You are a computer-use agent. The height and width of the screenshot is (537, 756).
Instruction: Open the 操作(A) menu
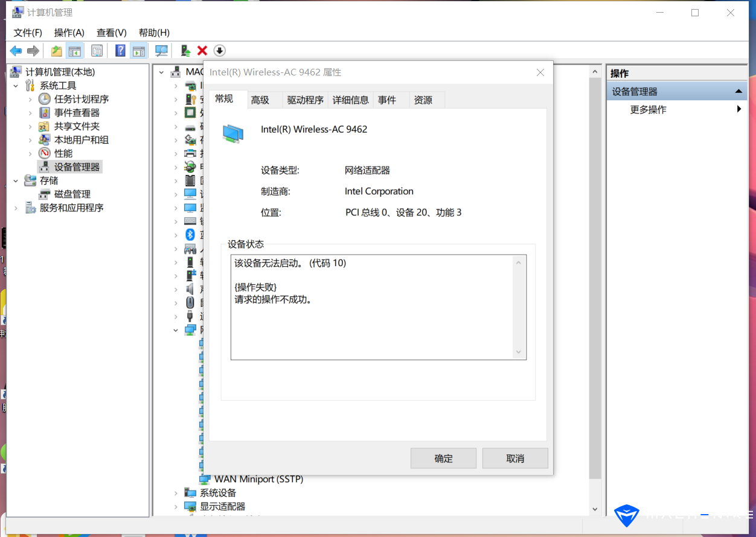[69, 33]
